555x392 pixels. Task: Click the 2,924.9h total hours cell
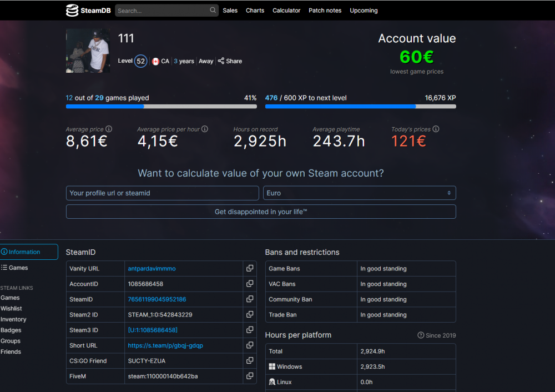tap(406, 351)
